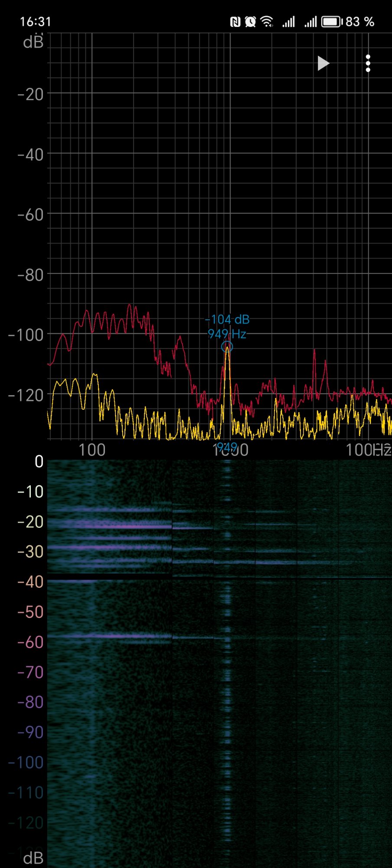392x868 pixels.
Task: Tap the Wi-Fi status icon
Action: pyautogui.click(x=267, y=22)
